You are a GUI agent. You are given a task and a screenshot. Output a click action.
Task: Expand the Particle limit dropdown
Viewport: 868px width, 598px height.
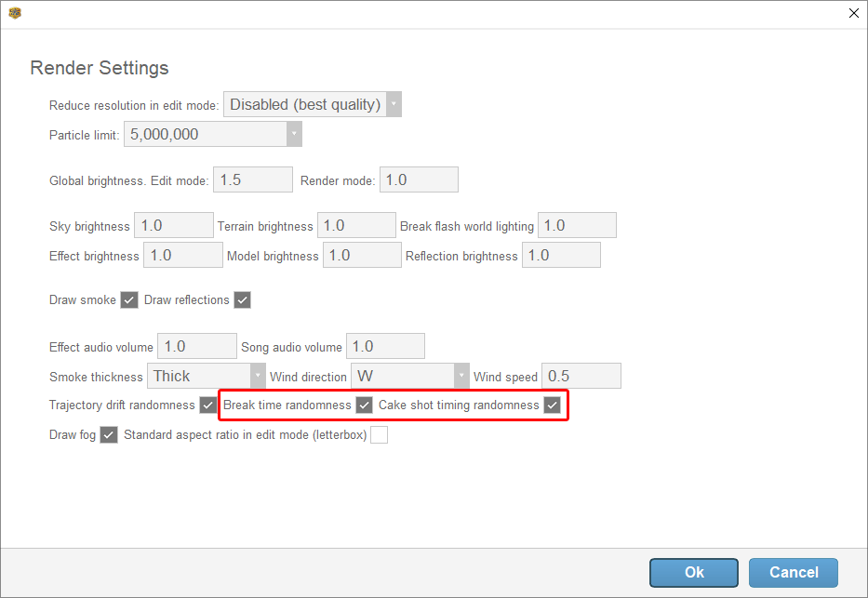click(x=212, y=134)
